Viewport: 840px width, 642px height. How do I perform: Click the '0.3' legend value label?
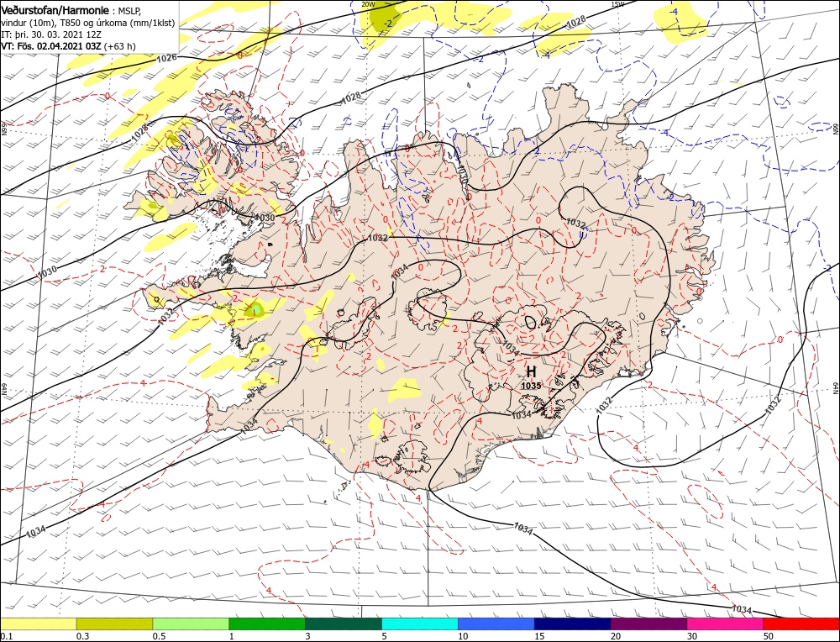(x=82, y=636)
